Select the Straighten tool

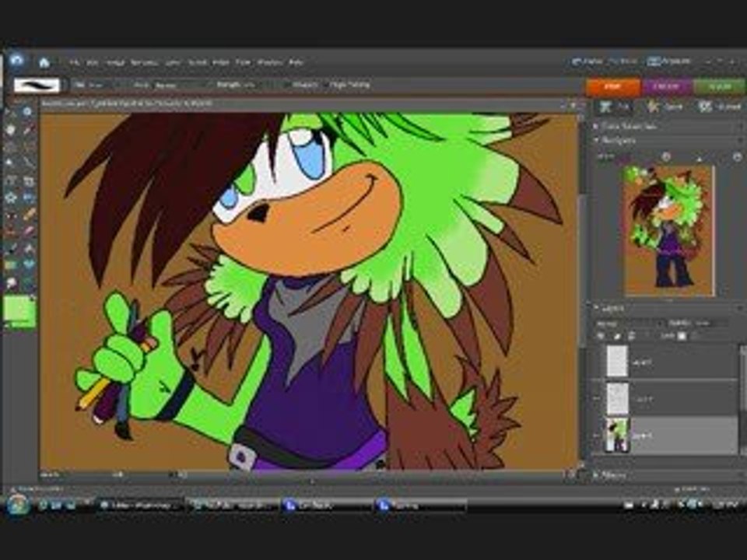click(28, 197)
